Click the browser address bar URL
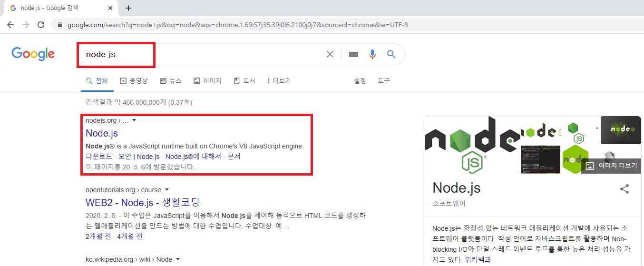The image size is (644, 266). [x=238, y=25]
